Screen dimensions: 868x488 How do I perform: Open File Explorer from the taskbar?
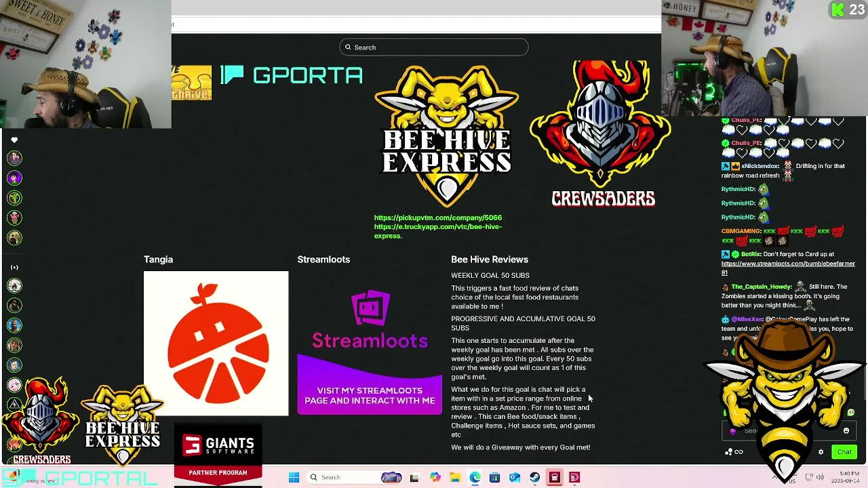point(455,477)
